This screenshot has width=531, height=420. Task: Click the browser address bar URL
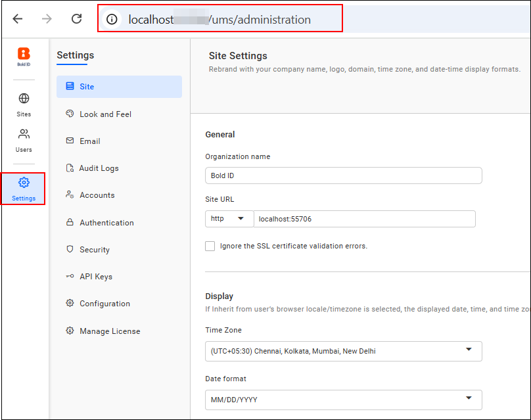pyautogui.click(x=219, y=20)
